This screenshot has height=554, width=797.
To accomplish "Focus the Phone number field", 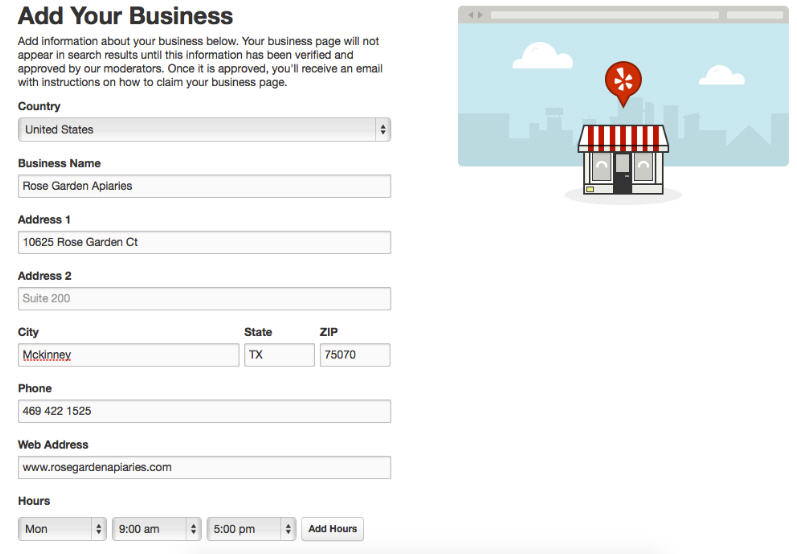I will (204, 411).
